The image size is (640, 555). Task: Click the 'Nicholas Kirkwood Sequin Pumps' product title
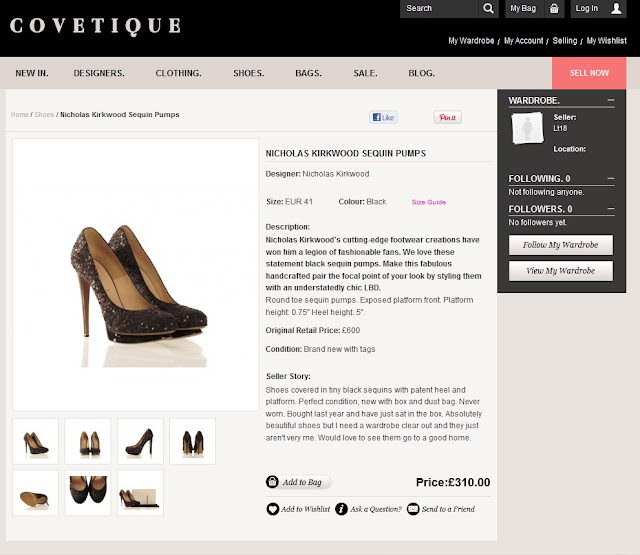tap(345, 153)
